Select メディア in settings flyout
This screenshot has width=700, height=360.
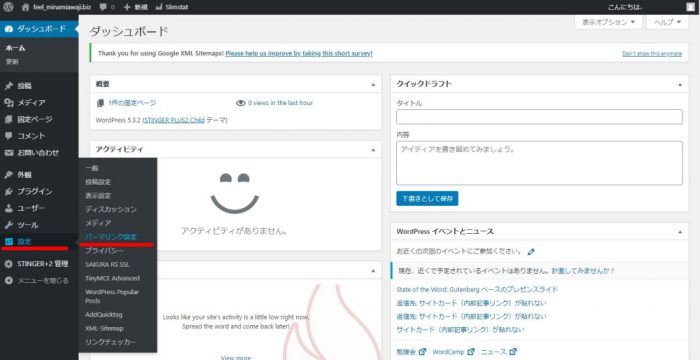point(98,222)
